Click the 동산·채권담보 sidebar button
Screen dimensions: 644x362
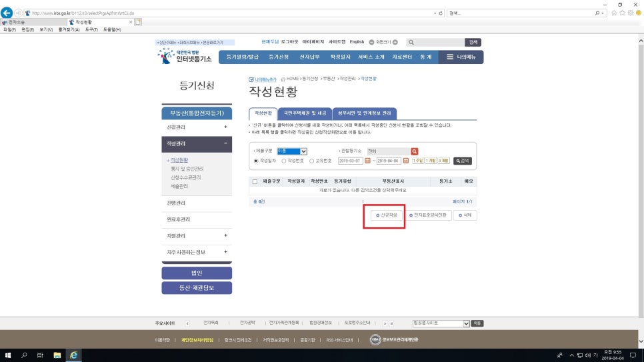(197, 288)
